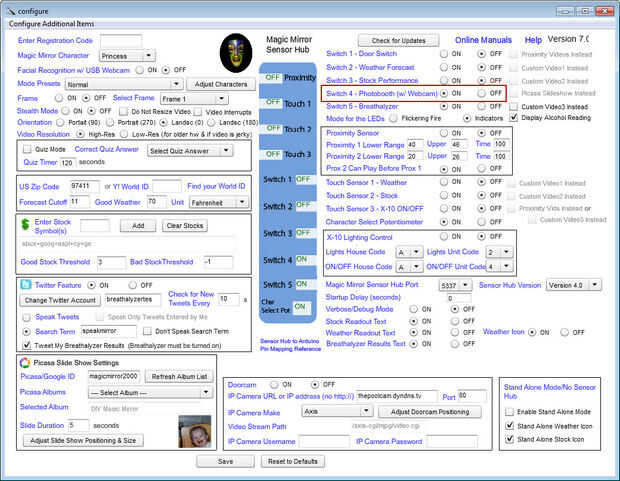
Task: Uncheck Tweet My Breathalyzer Results
Action: pyautogui.click(x=26, y=345)
